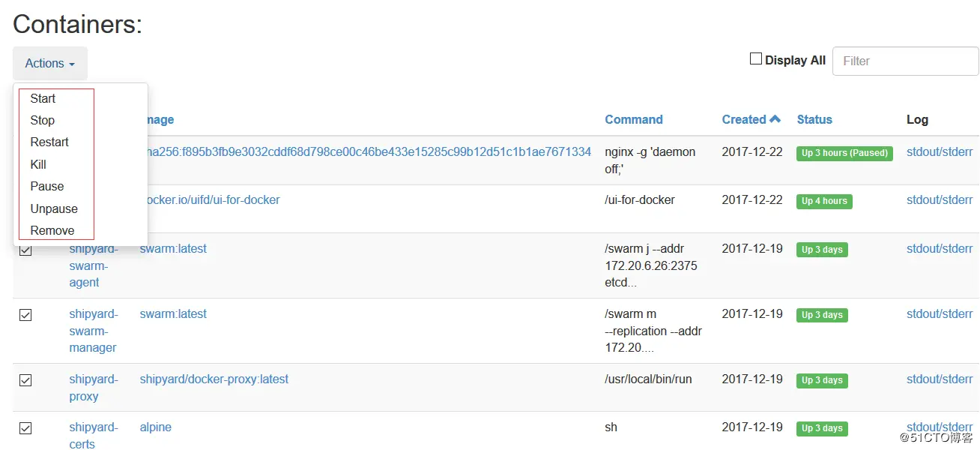Select Remove from the Actions menu

coord(52,230)
